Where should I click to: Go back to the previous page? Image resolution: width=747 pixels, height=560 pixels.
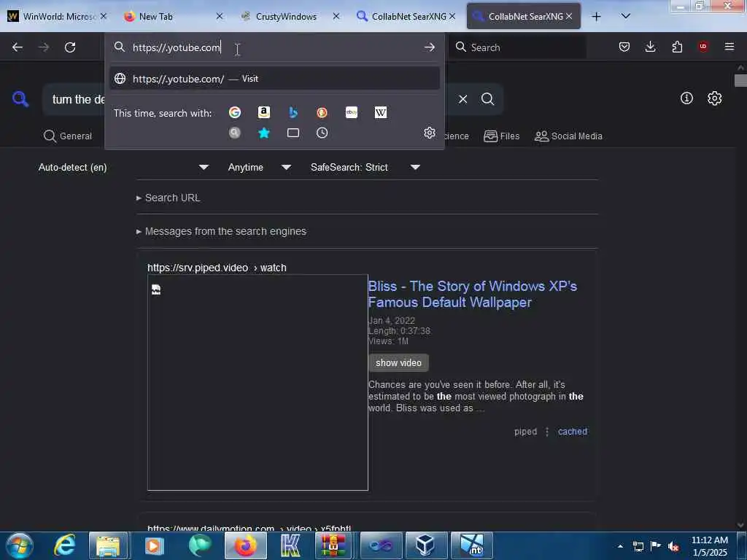(x=18, y=47)
